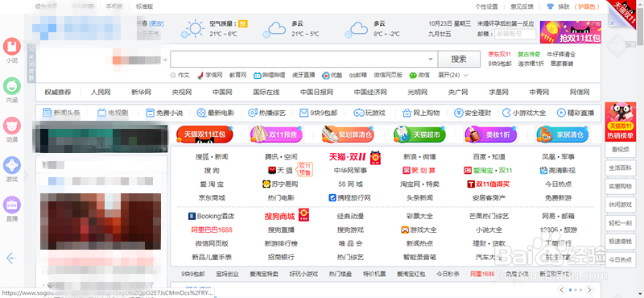The image size is (644, 298).
Task: Click the 网上购物 basket icon
Action: [x=407, y=113]
